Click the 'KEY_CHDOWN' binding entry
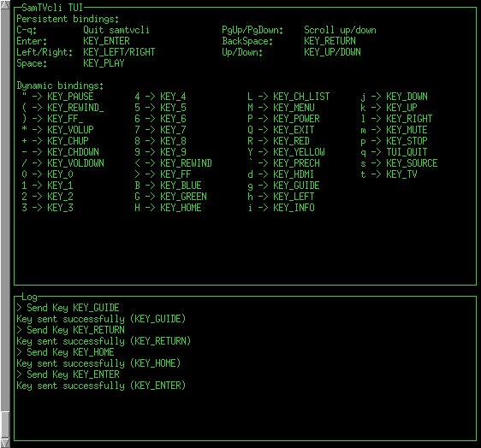 click(73, 152)
